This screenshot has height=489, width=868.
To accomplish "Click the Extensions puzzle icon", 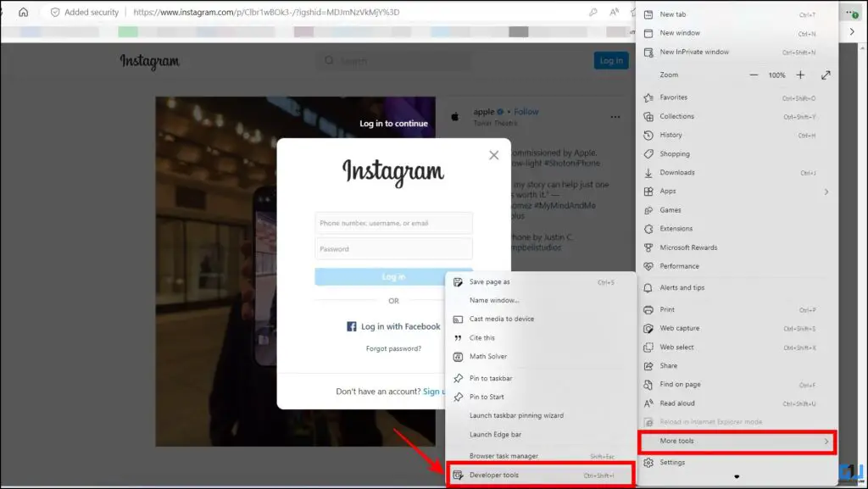I will pos(648,229).
